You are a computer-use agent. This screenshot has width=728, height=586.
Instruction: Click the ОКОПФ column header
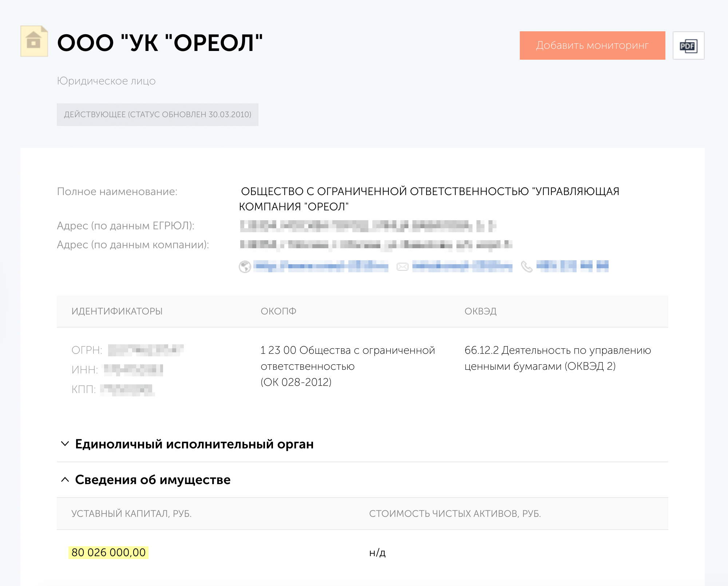pos(278,311)
